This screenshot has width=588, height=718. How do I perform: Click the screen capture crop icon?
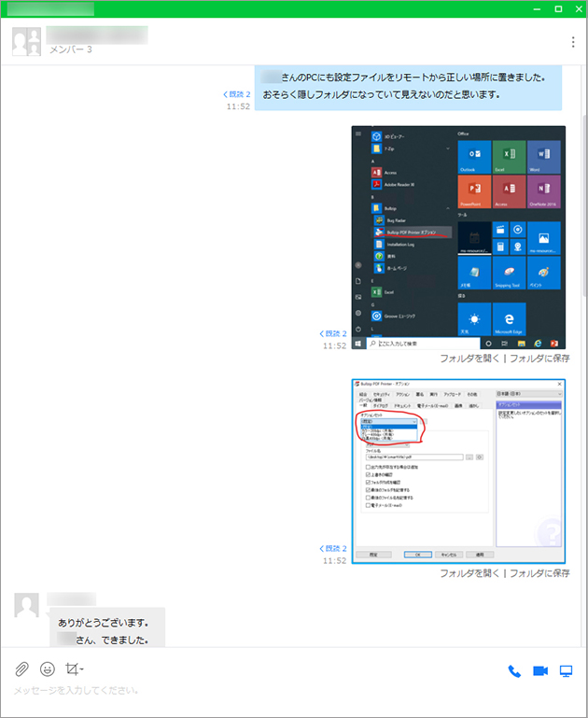[x=74, y=669]
